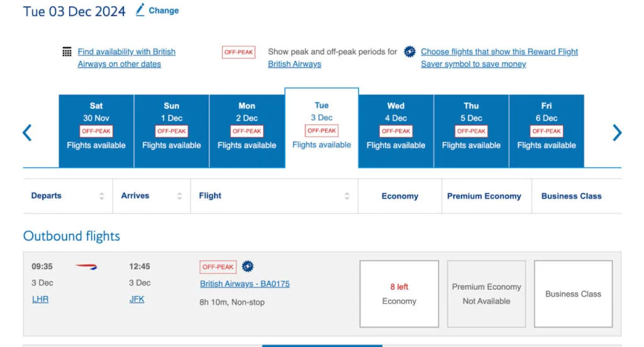Click the Reward Flight Saver symbol in legend
Viewport: 644px width, 347px height.
(x=409, y=52)
